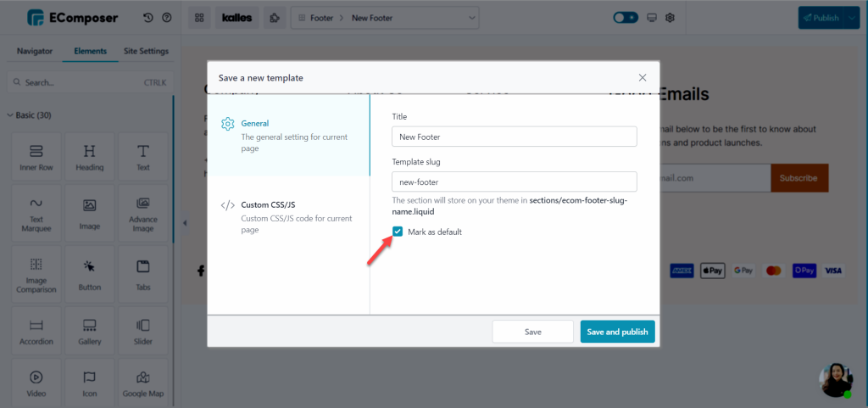Select the Button element

(90, 274)
